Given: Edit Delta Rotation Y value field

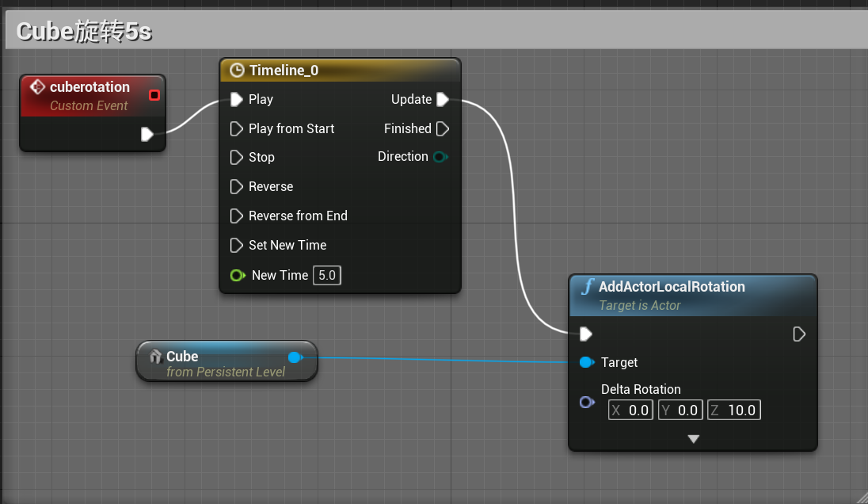Looking at the screenshot, I should point(680,410).
